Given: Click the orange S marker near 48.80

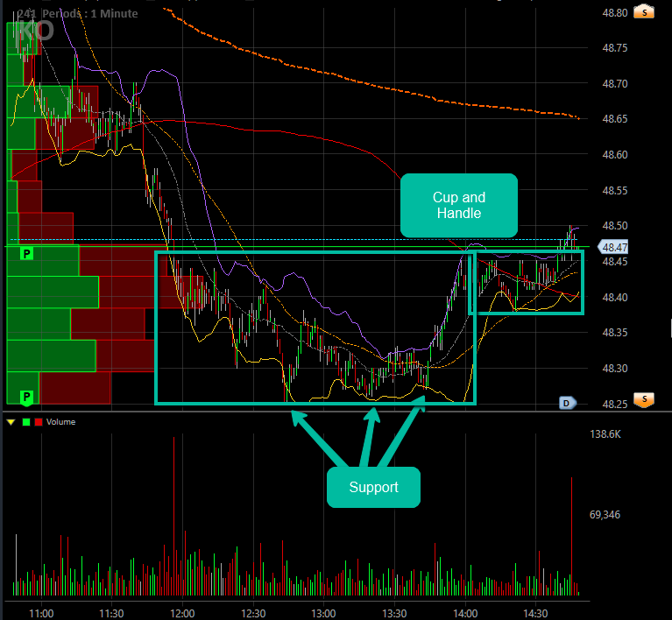Looking at the screenshot, I should coord(644,11).
